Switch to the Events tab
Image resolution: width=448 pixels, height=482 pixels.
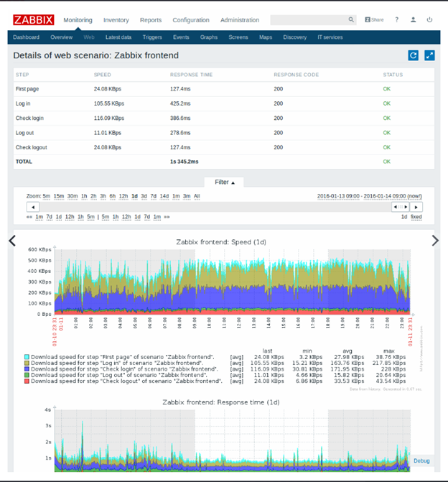(181, 37)
